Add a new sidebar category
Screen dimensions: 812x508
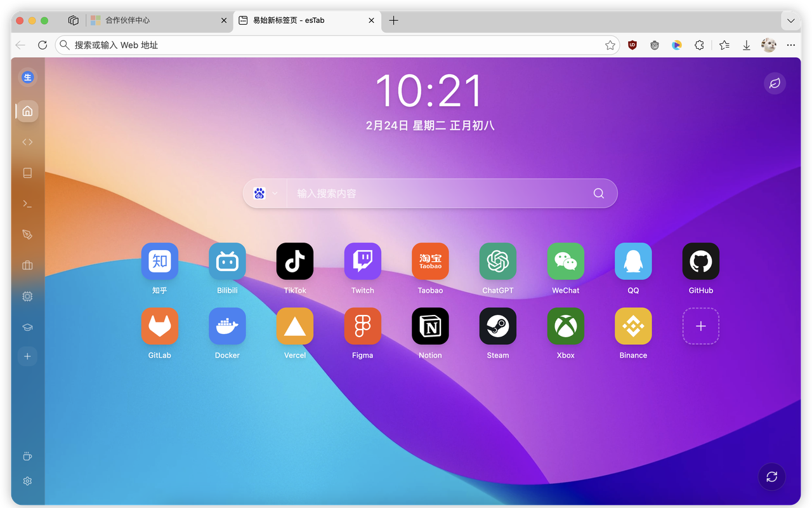tap(27, 357)
